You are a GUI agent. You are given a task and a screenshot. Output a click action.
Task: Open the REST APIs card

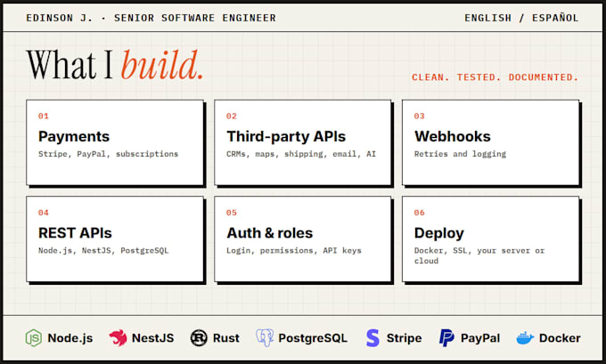115,239
